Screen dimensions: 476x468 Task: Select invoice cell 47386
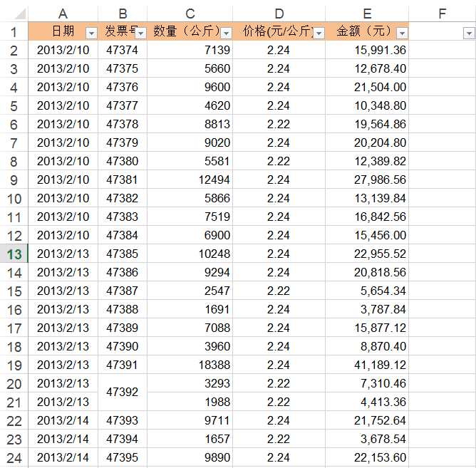click(x=123, y=272)
